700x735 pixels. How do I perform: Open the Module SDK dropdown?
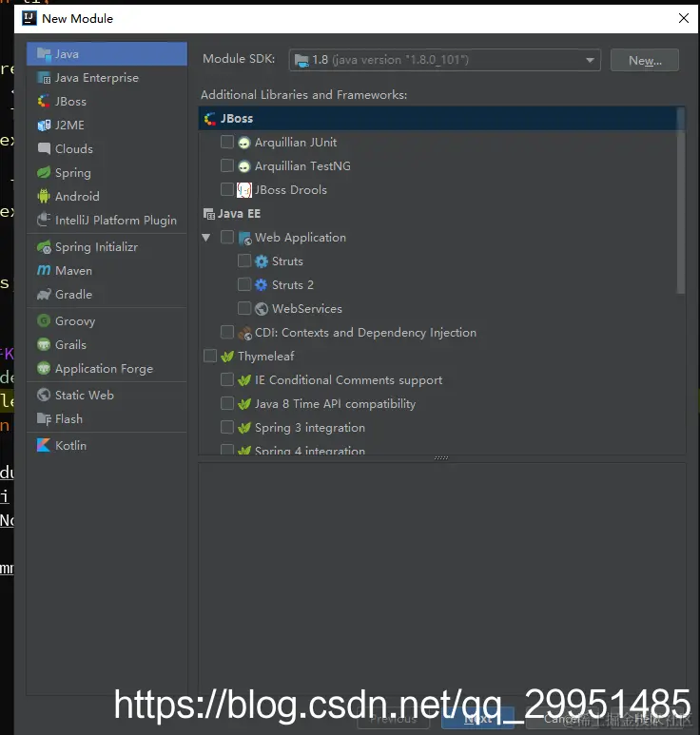(x=444, y=60)
